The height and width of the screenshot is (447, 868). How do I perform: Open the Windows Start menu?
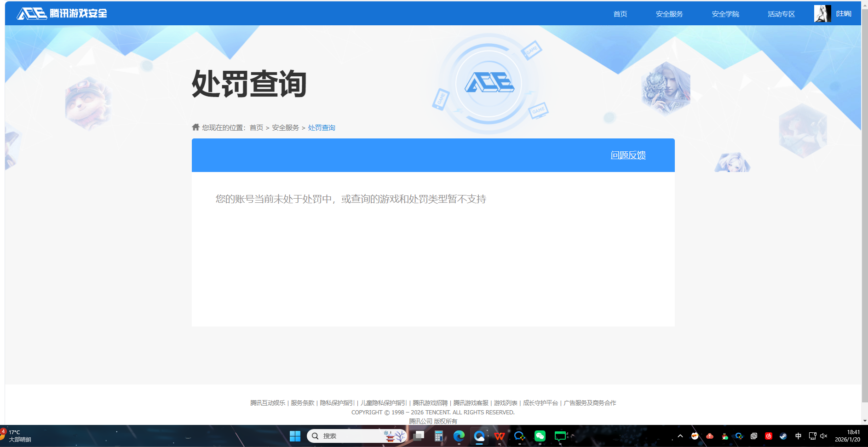coord(295,436)
